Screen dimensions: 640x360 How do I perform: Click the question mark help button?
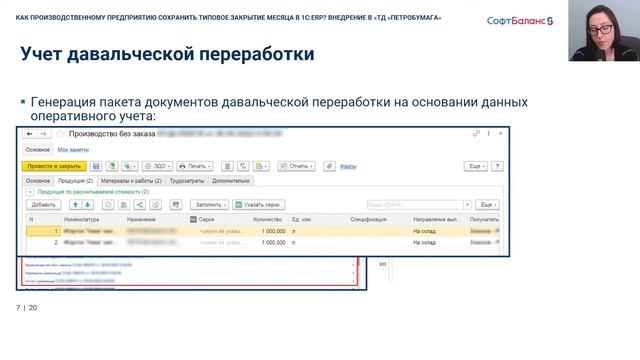(x=497, y=166)
